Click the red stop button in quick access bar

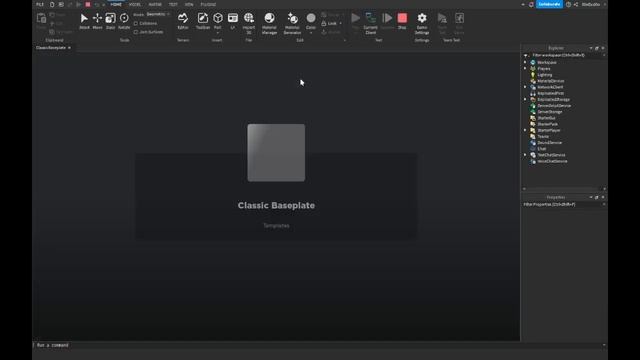(88, 4)
